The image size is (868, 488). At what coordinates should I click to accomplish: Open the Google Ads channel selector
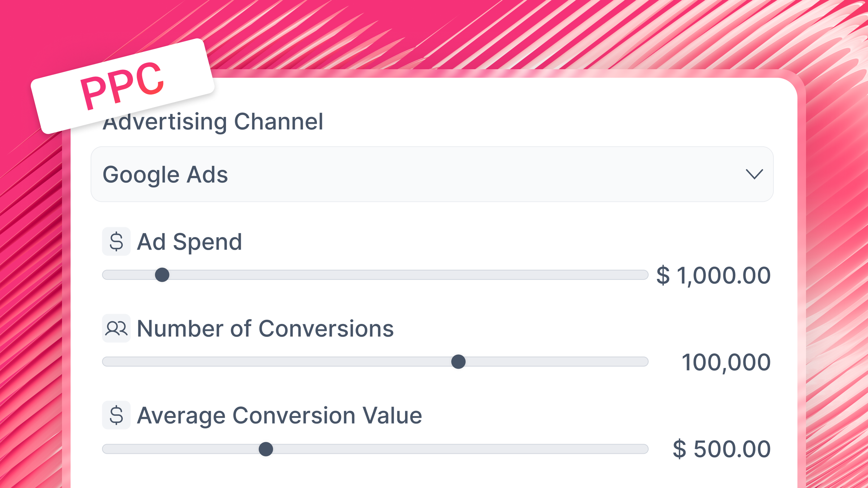click(431, 174)
